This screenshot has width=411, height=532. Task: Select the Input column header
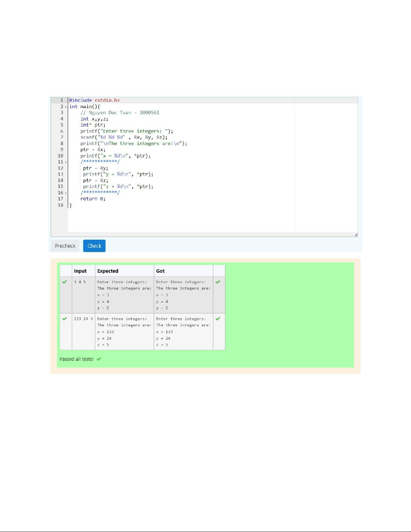coord(80,271)
